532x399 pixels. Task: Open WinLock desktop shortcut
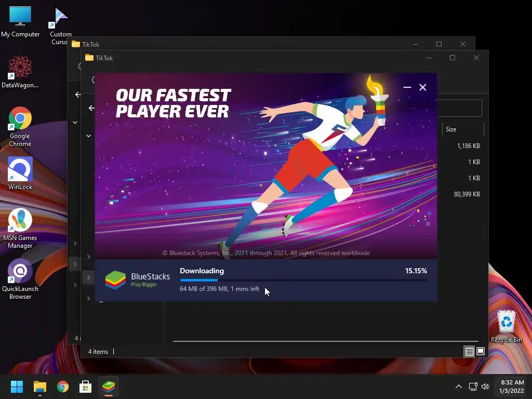pos(20,173)
